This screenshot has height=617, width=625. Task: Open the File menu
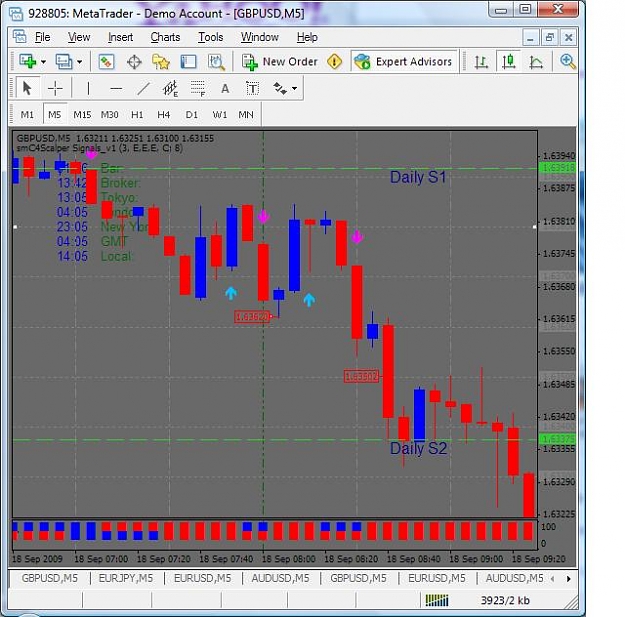coord(43,37)
